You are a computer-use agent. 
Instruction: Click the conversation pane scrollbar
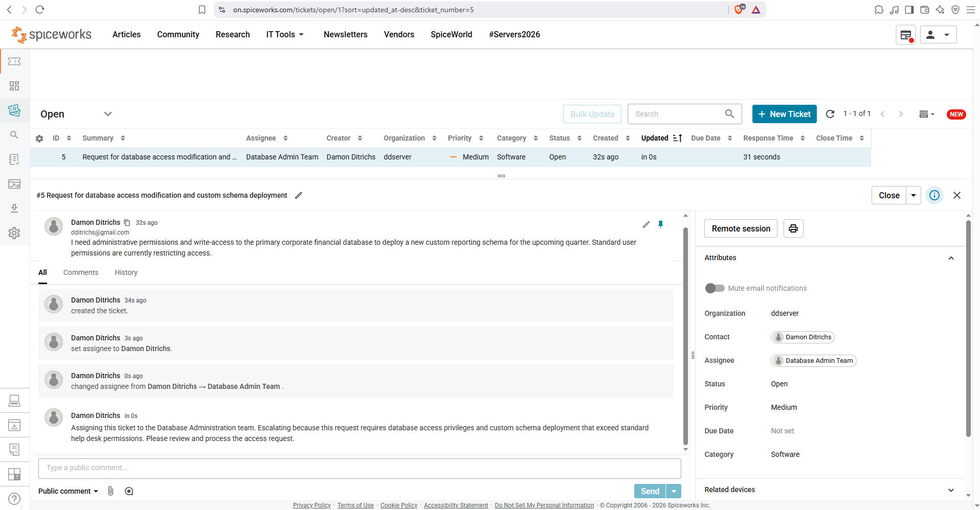pyautogui.click(x=685, y=337)
